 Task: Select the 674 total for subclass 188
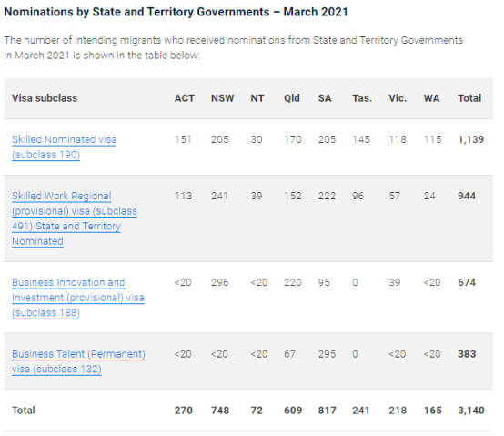tap(467, 282)
